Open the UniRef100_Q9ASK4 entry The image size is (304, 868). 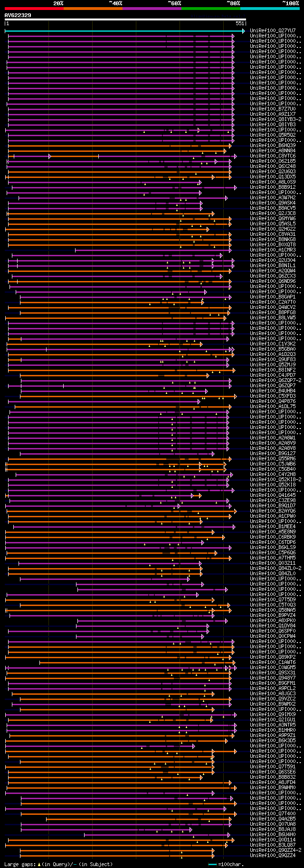pyautogui.click(x=273, y=203)
